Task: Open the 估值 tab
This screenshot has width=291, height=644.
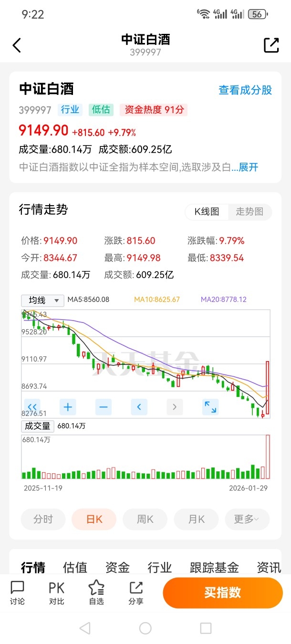Action: 75,567
